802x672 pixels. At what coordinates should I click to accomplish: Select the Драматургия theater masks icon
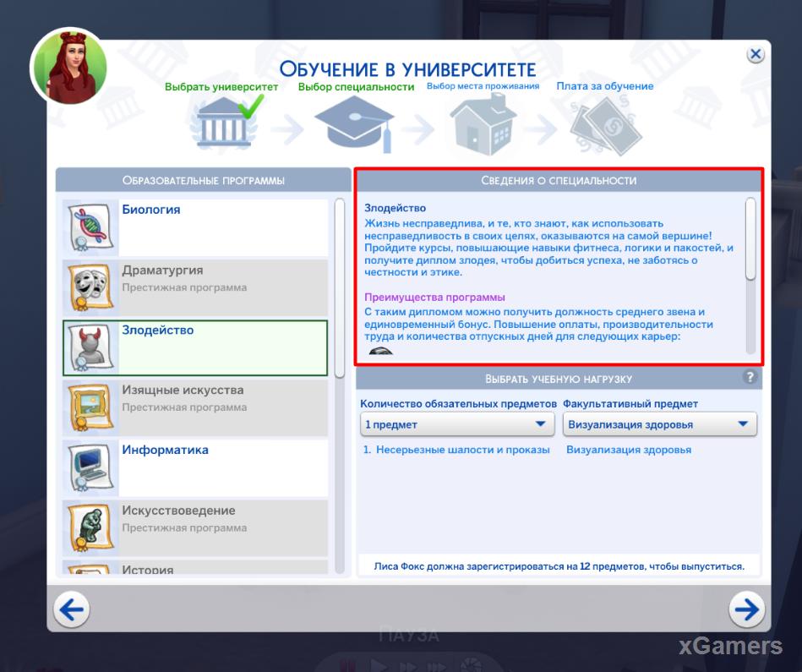pos(90,287)
